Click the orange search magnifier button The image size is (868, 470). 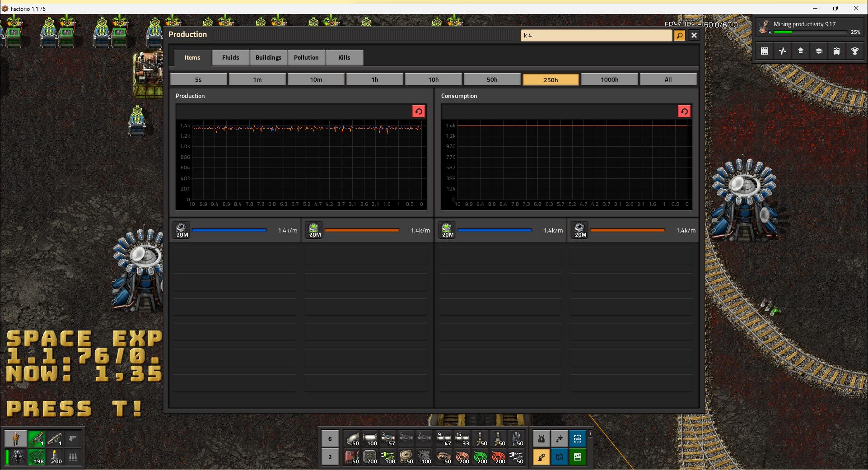pyautogui.click(x=680, y=35)
